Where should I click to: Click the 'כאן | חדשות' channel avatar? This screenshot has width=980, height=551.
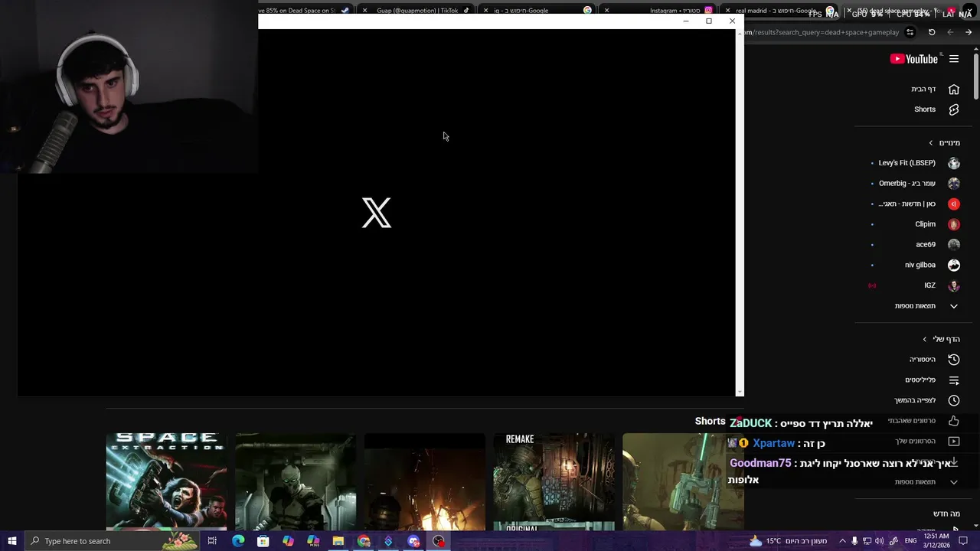(x=954, y=204)
